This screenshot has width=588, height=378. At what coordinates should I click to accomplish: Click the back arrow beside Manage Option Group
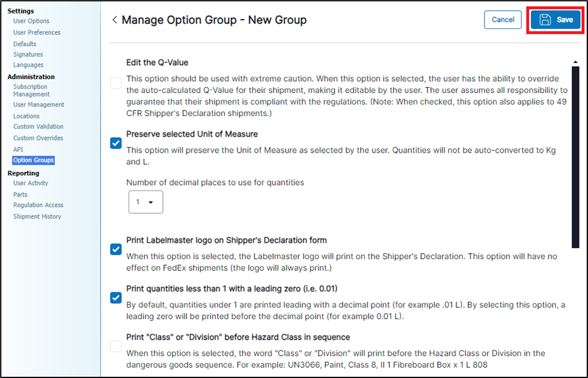tap(114, 20)
